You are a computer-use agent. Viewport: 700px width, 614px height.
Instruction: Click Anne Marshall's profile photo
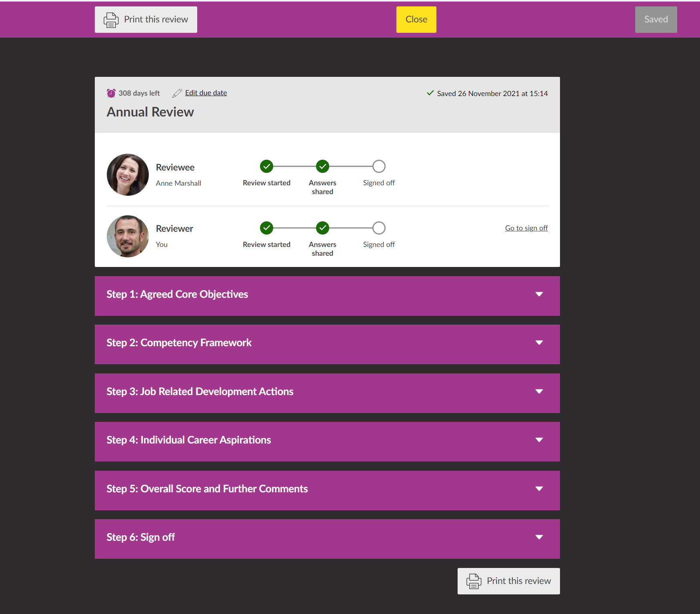coord(127,175)
